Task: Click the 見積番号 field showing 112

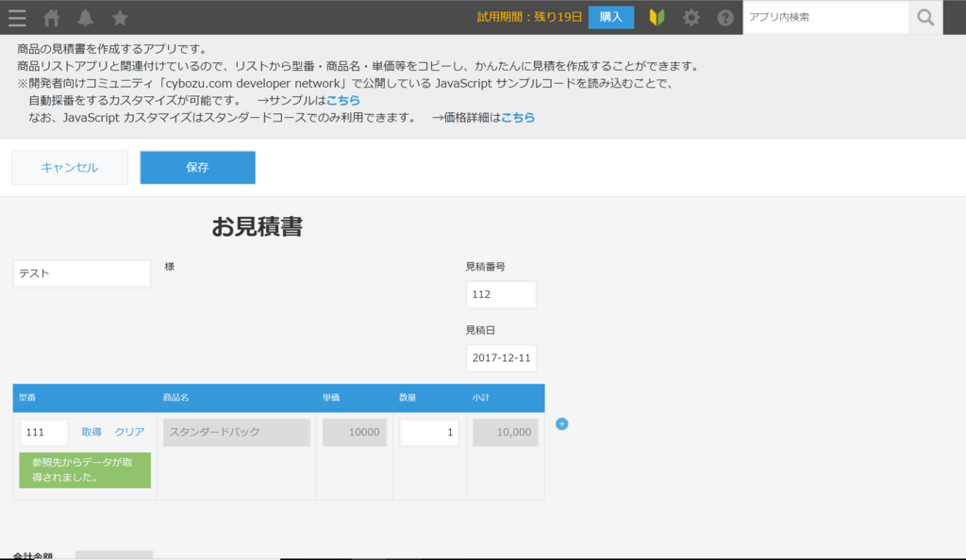Action: pos(501,294)
